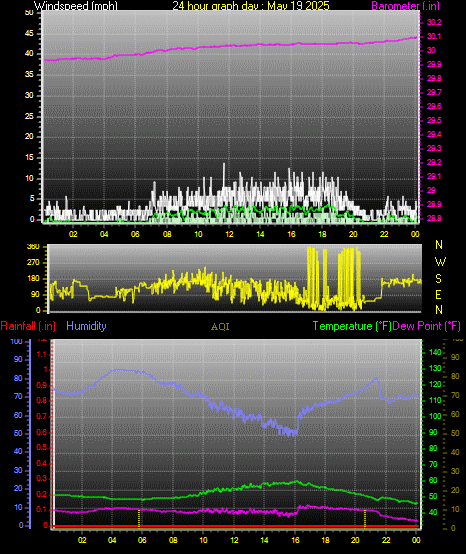Click green temperature axis value 120
Image resolution: width=466 pixels, height=554 pixels.
[x=435, y=384]
